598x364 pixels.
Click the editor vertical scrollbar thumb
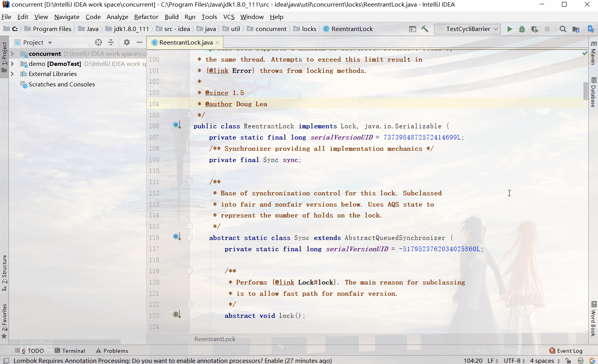pyautogui.click(x=586, y=91)
